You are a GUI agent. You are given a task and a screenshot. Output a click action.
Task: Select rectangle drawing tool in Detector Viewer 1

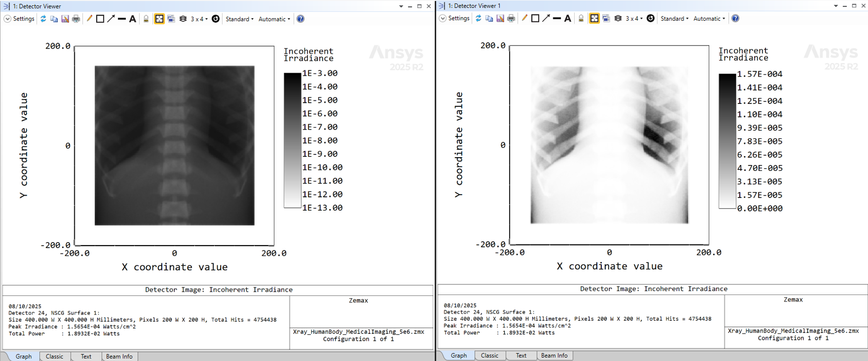pos(535,18)
